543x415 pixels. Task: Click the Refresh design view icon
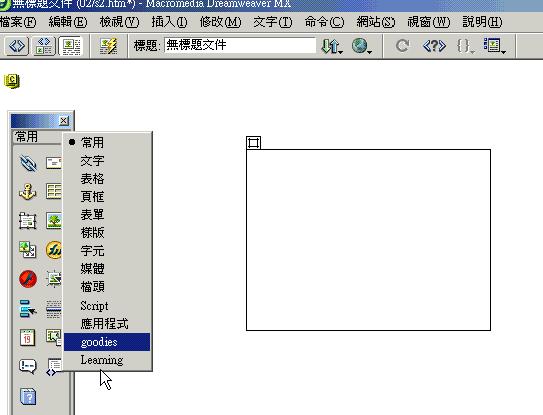coord(402,46)
